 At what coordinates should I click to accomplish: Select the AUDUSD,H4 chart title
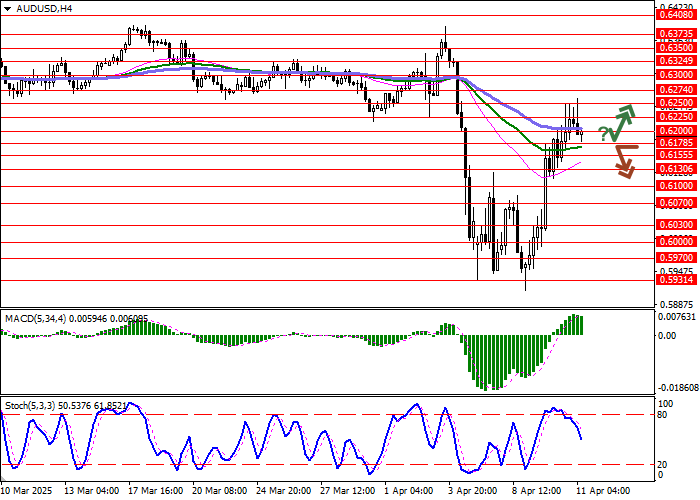[38, 8]
